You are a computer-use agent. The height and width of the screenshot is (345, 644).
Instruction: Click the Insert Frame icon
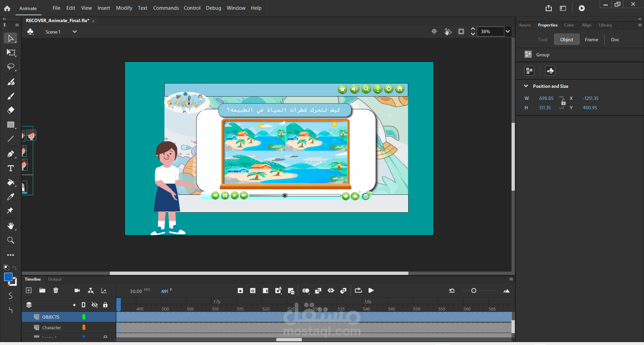coord(266,291)
